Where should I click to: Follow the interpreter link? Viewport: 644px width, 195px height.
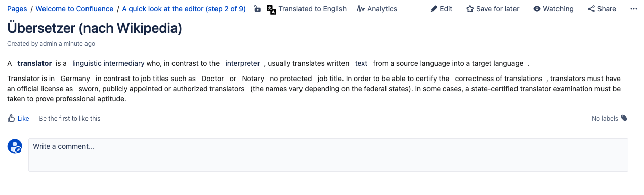(243, 63)
